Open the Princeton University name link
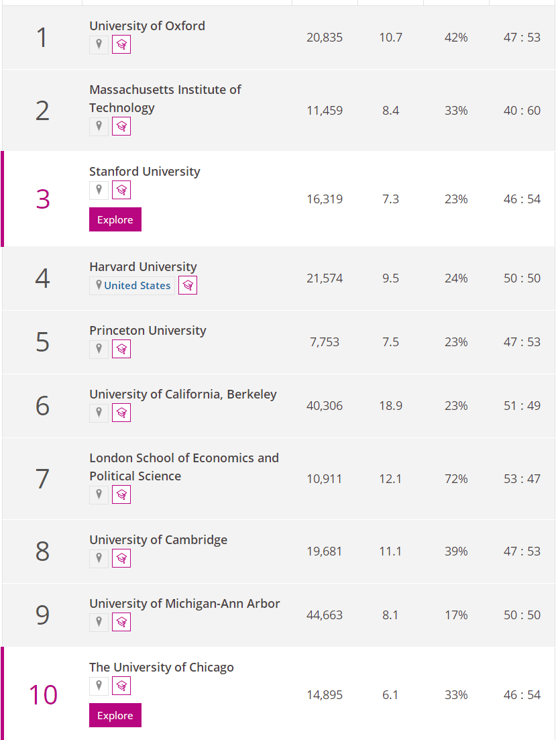The image size is (560, 740). point(148,331)
